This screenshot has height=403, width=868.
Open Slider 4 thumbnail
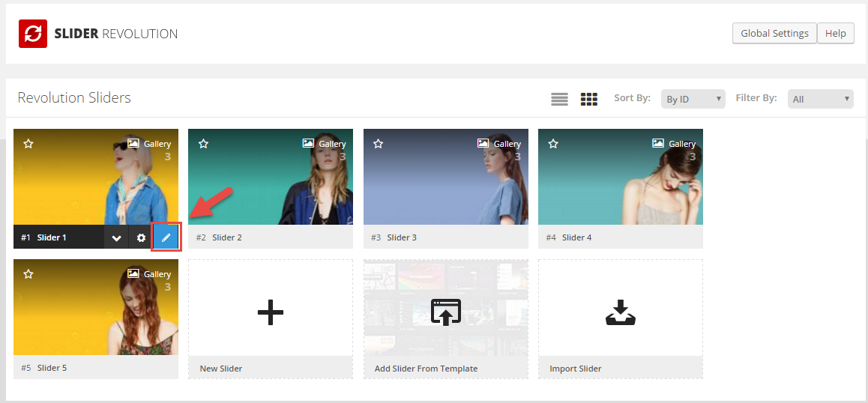point(621,177)
